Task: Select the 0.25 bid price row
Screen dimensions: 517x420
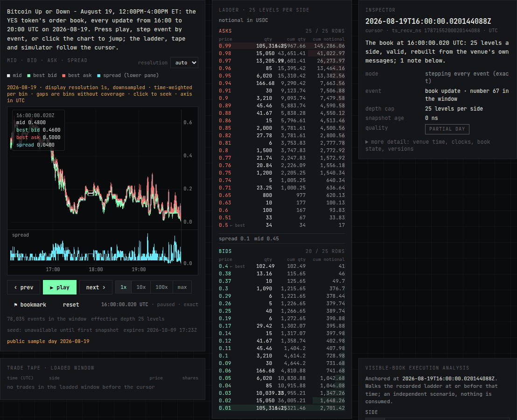Action: [281, 311]
